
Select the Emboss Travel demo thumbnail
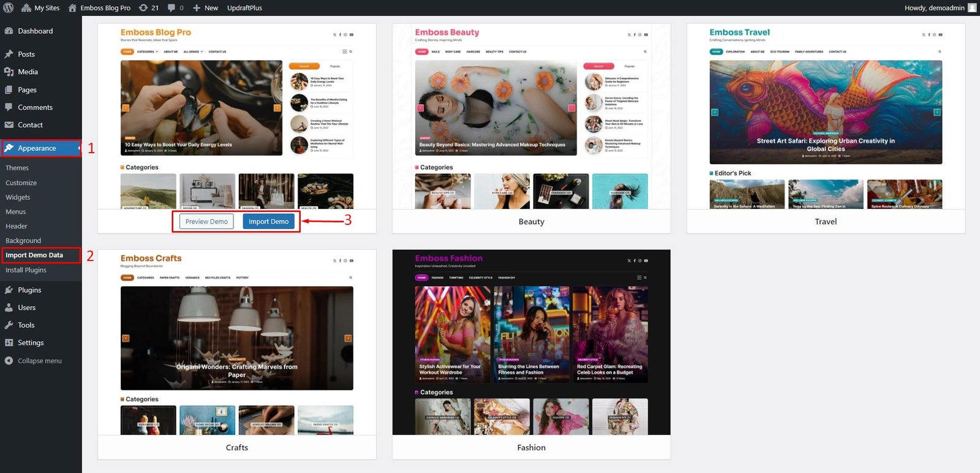(x=826, y=117)
